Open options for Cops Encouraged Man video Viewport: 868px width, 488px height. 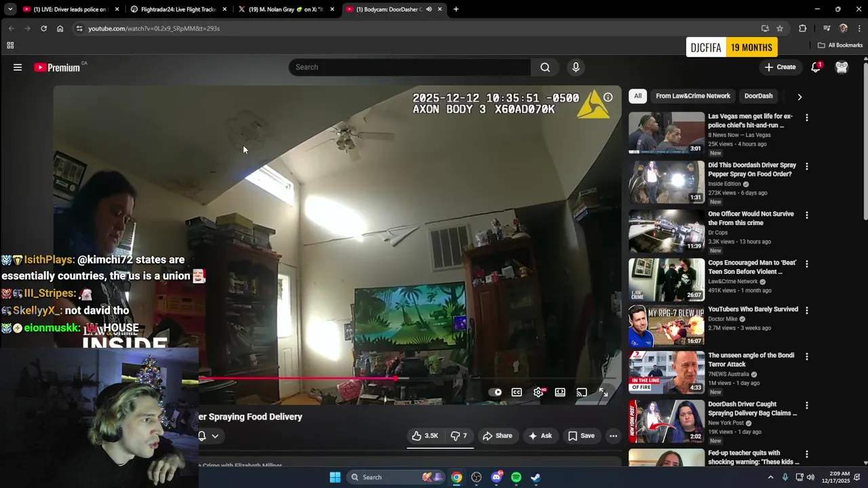tap(806, 264)
